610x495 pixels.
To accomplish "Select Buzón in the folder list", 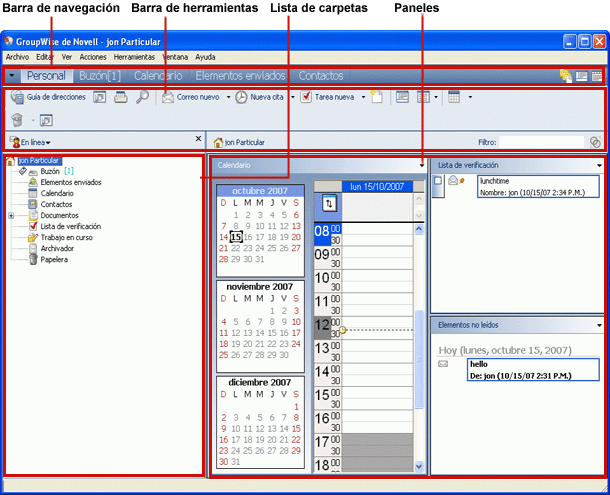I will point(50,171).
